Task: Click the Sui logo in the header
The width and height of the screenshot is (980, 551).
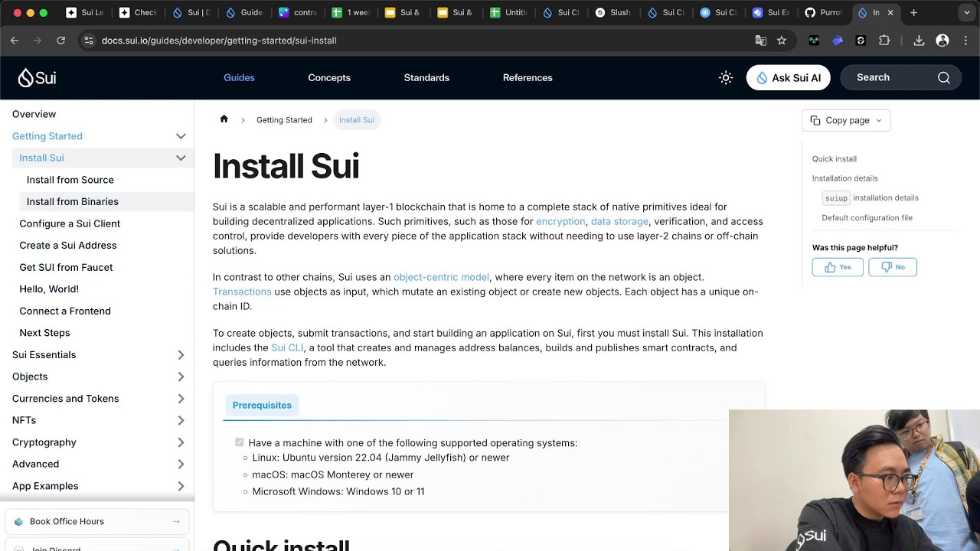Action: coord(37,77)
